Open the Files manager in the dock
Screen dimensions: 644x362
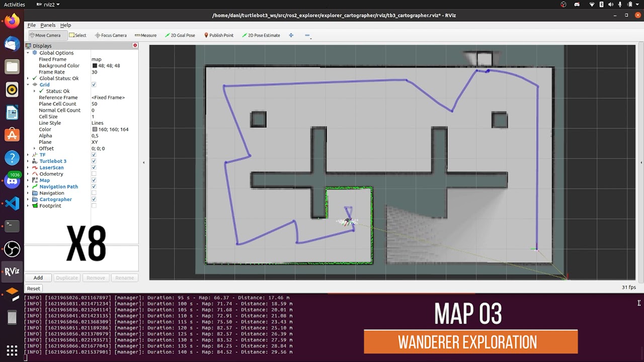(12, 66)
